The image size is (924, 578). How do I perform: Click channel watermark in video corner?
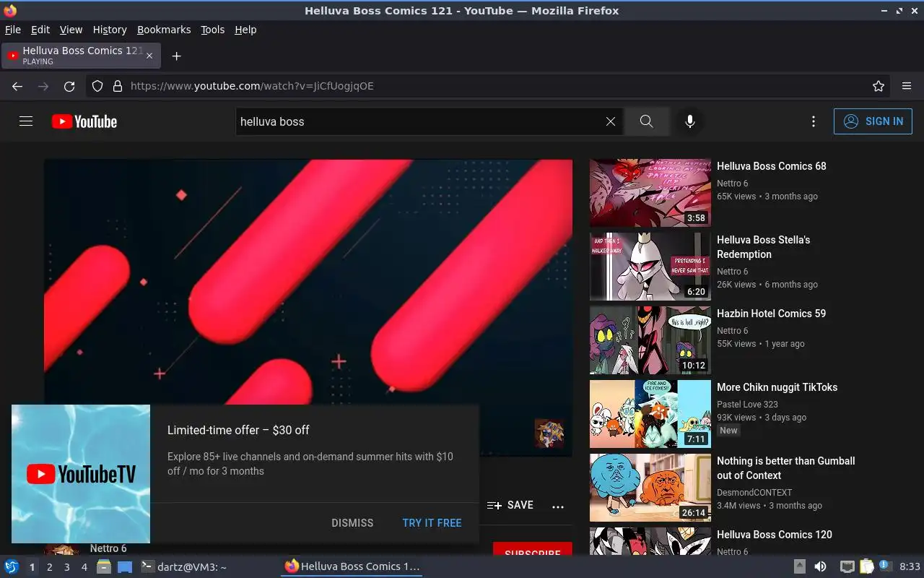(x=549, y=433)
